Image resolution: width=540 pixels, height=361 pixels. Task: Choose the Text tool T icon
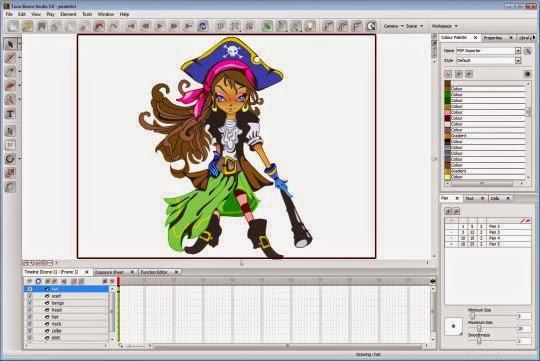[x=10, y=114]
